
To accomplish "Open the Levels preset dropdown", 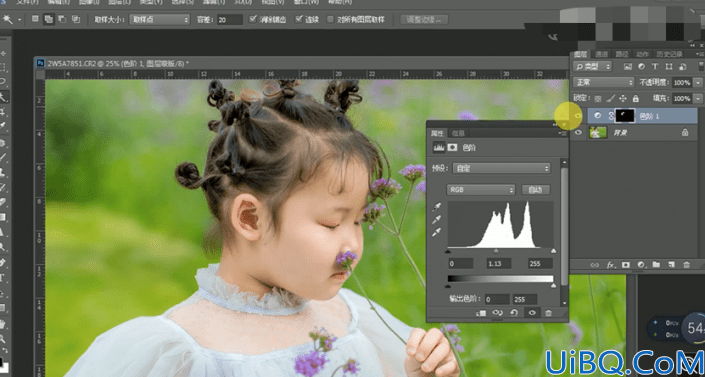I will pyautogui.click(x=501, y=168).
